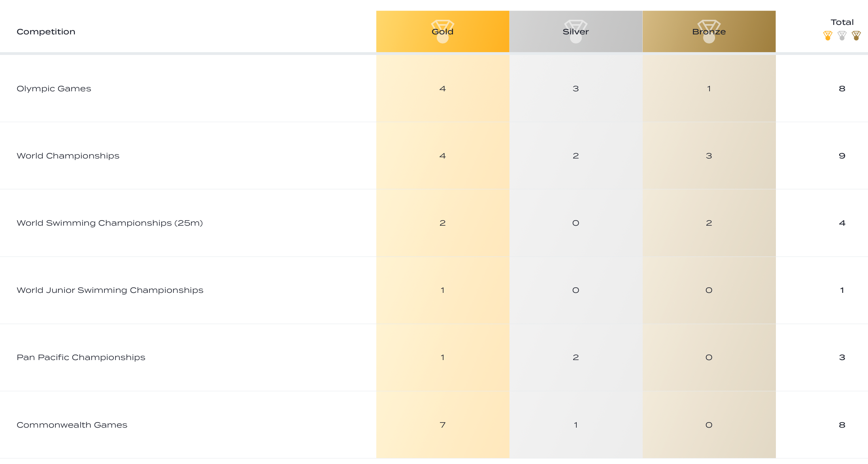This screenshot has height=464, width=868.
Task: Click Commonwealth Games gold count 7
Action: 443,425
